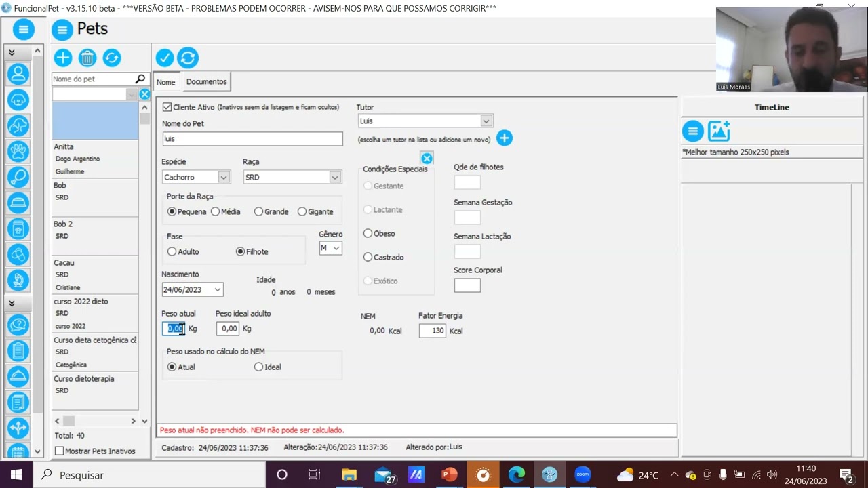Open the Espécie dropdown
This screenshot has width=868, height=488.
(224, 177)
